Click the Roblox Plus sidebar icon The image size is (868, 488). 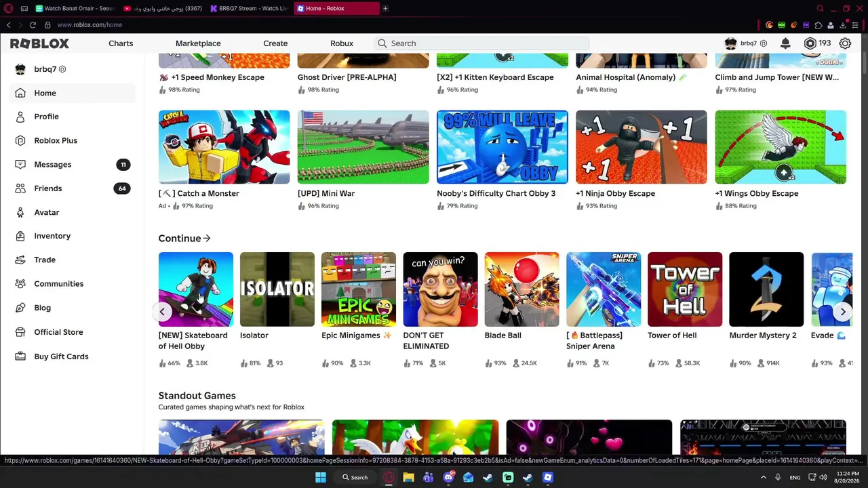(x=20, y=140)
